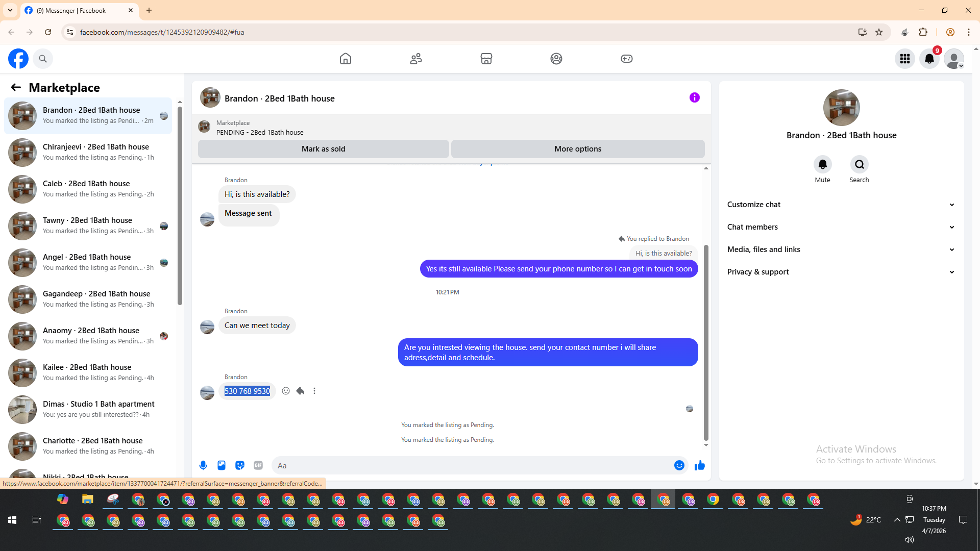This screenshot has width=980, height=551.
Task: Open File Explorer from taskbar
Action: coord(88,499)
